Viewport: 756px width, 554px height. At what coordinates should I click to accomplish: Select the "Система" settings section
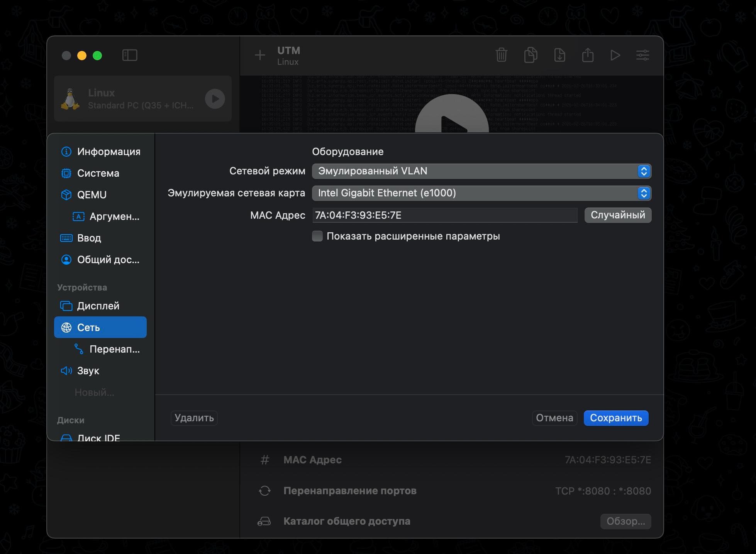click(98, 173)
